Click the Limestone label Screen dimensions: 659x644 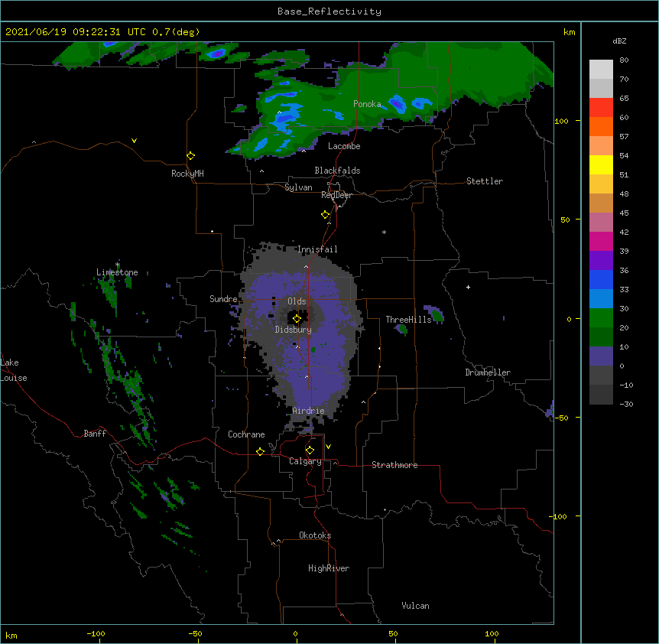click(x=117, y=272)
